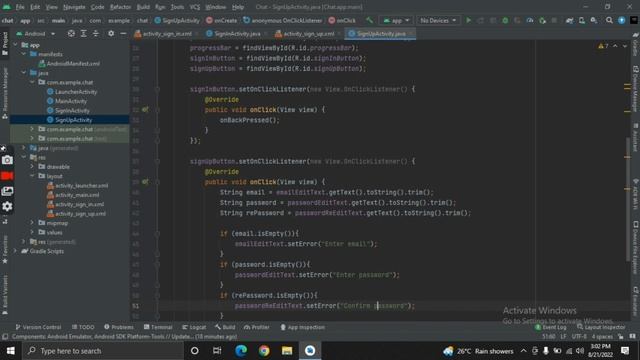Open Google Chrome from taskbar

tap(264, 351)
